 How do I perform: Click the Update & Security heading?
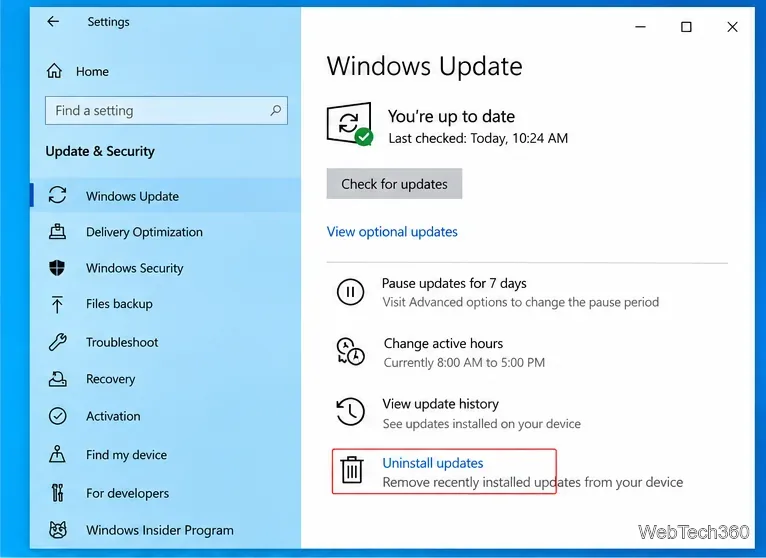pyautogui.click(x=100, y=151)
